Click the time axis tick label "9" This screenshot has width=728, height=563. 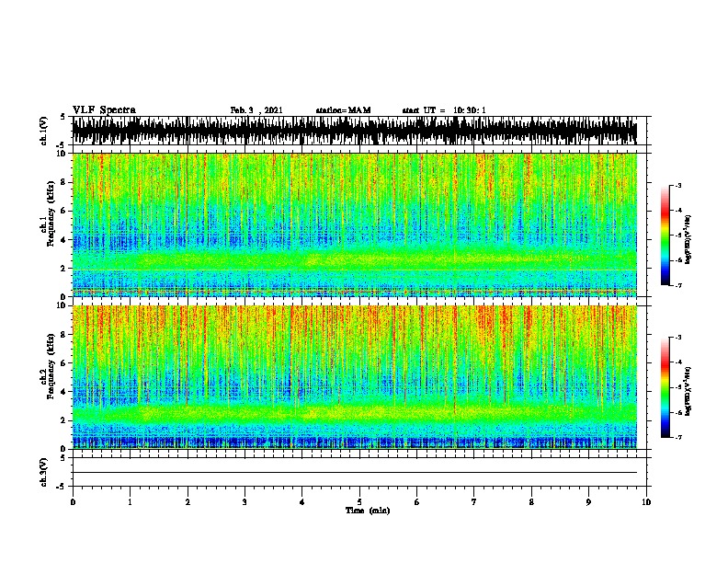pyautogui.click(x=588, y=502)
